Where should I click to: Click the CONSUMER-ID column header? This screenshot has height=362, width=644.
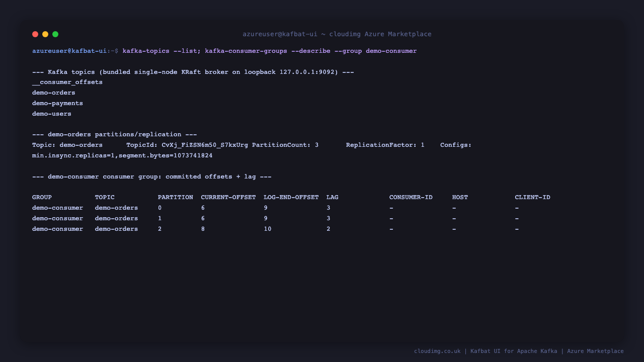pyautogui.click(x=411, y=198)
